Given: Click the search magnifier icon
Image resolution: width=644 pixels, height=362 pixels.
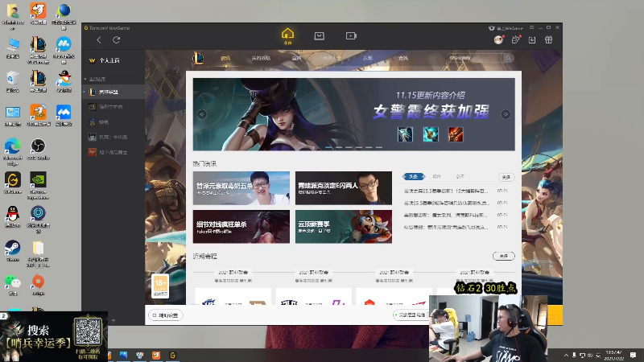Looking at the screenshot, I should 509,58.
